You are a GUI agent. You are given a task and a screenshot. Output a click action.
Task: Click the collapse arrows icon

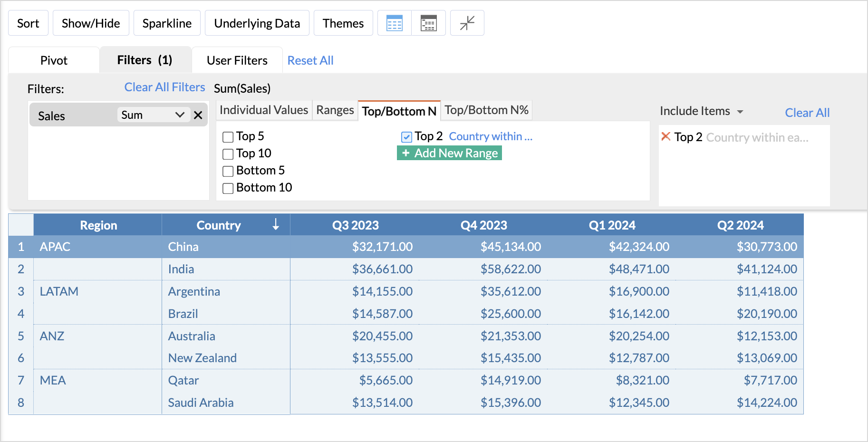click(x=467, y=23)
